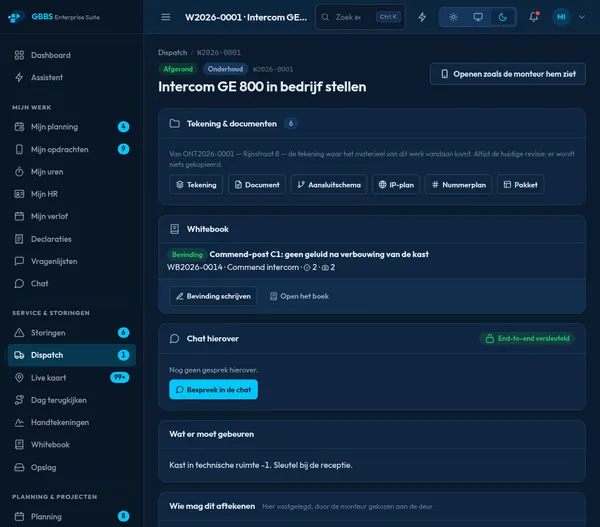Image resolution: width=600 pixels, height=527 pixels.
Task: Click the Whitebook card book icon
Action: point(174,229)
